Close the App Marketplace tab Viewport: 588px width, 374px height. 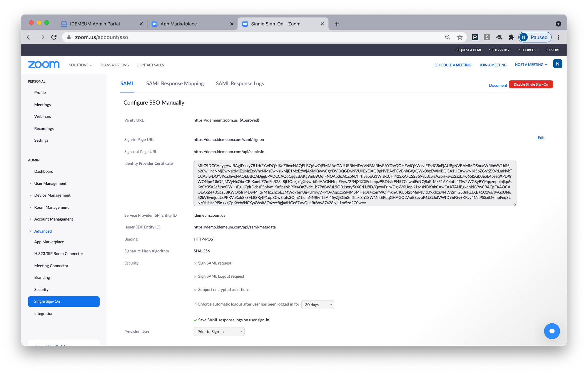point(232,24)
